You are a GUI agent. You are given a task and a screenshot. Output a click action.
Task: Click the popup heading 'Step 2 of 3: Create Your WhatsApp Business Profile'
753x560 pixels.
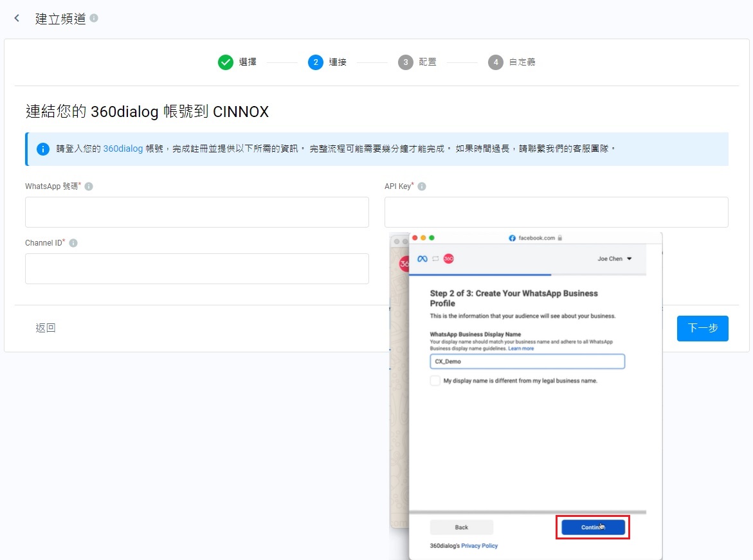(x=514, y=298)
